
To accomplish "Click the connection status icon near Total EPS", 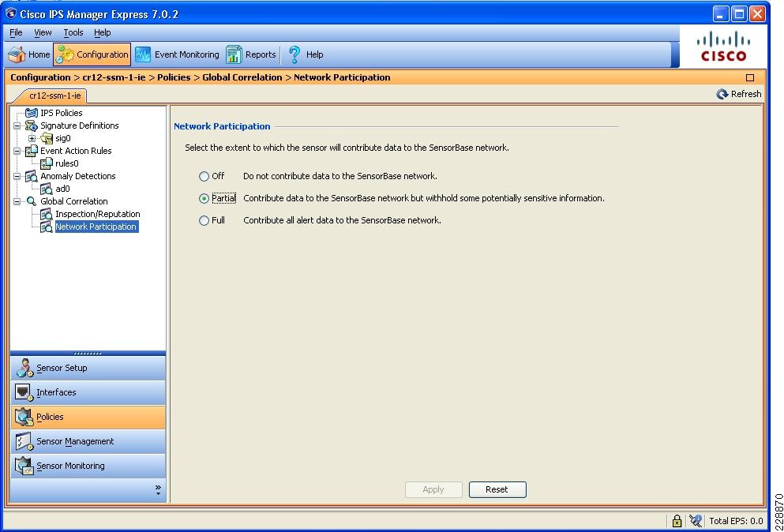I will [696, 521].
